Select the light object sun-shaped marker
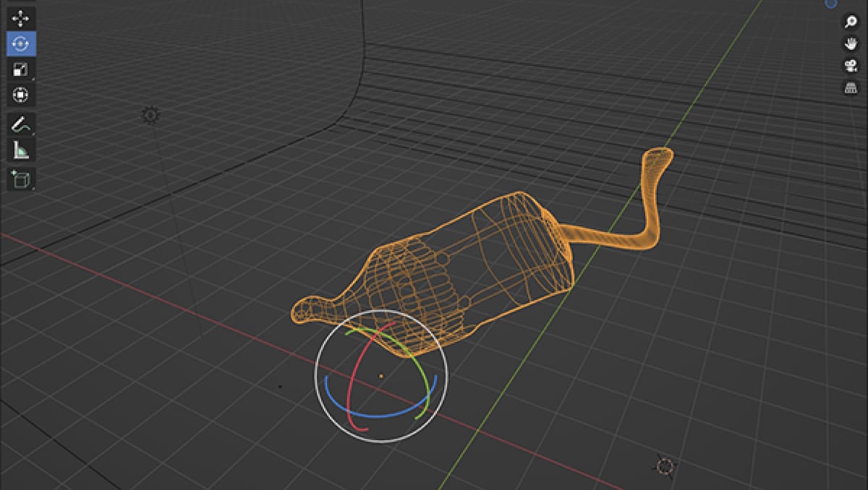Viewport: 868px width, 490px height. click(x=150, y=115)
